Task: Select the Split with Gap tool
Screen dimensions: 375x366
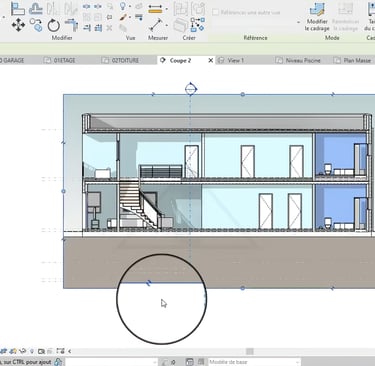Action: pyautogui.click(x=98, y=6)
